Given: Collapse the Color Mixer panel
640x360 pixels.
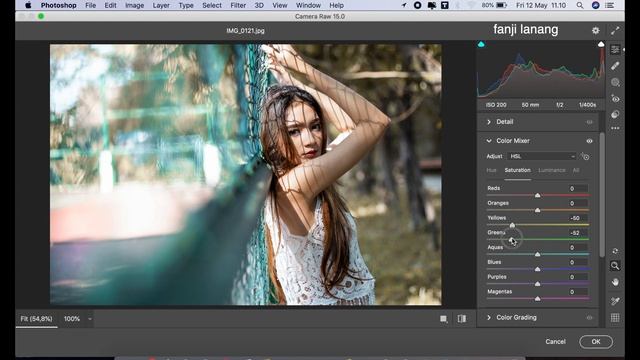Looking at the screenshot, I should click(x=489, y=141).
